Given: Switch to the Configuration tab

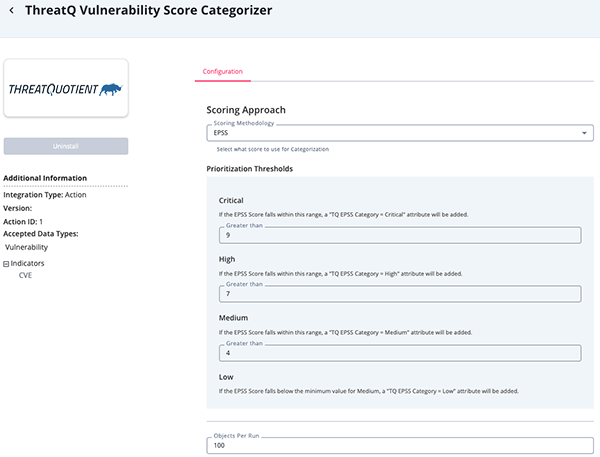Looking at the screenshot, I should 223,72.
